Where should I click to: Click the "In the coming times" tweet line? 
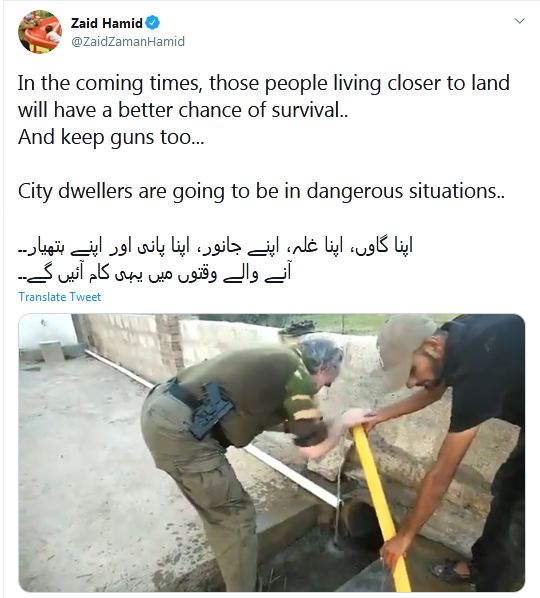[264, 83]
